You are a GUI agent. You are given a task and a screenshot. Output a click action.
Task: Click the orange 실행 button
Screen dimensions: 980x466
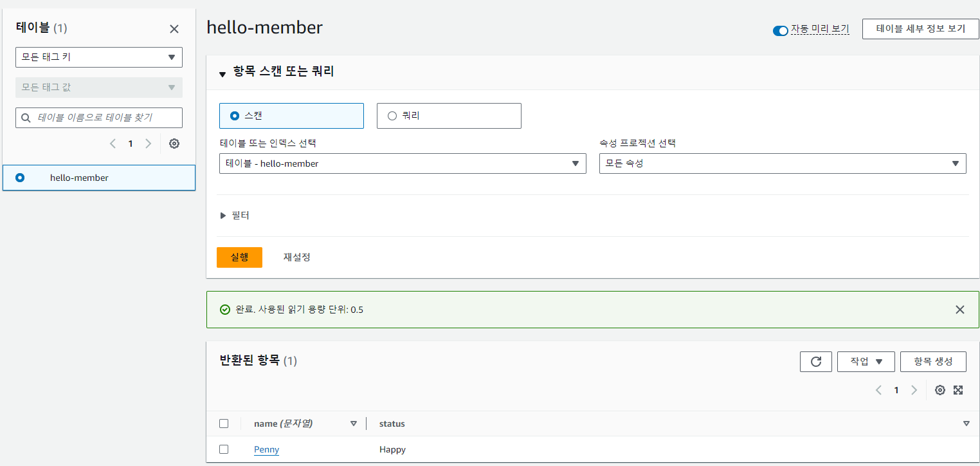[239, 257]
